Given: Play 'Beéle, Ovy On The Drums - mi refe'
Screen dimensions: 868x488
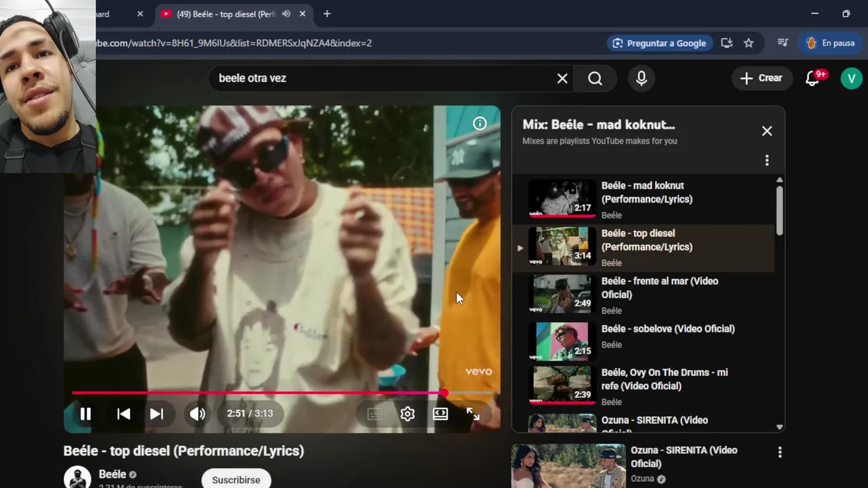Looking at the screenshot, I should click(x=665, y=379).
